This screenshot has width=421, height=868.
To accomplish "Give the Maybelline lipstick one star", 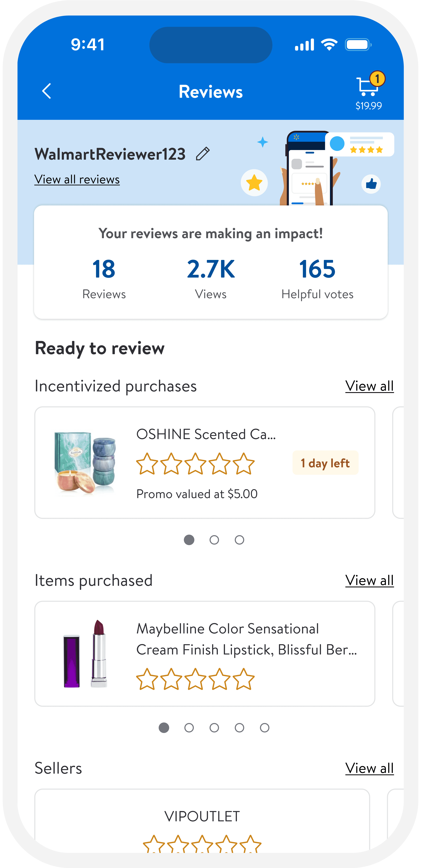I will point(147,679).
